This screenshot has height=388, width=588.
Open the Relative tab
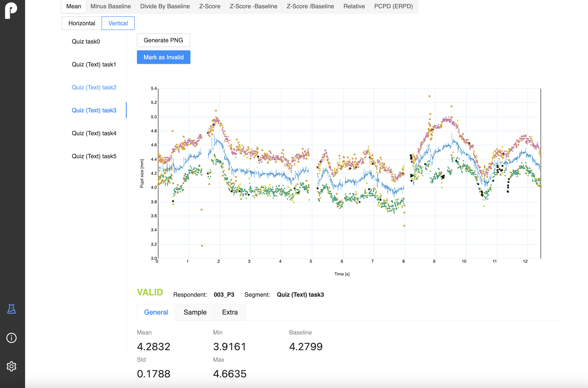(354, 6)
